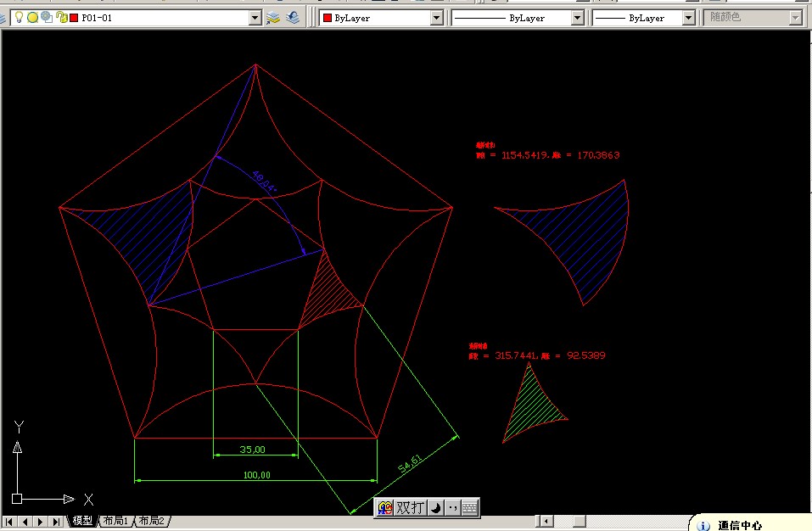Screen dimensions: 812x531
Task: Click the 1154.5419 area value text
Action: click(x=524, y=154)
